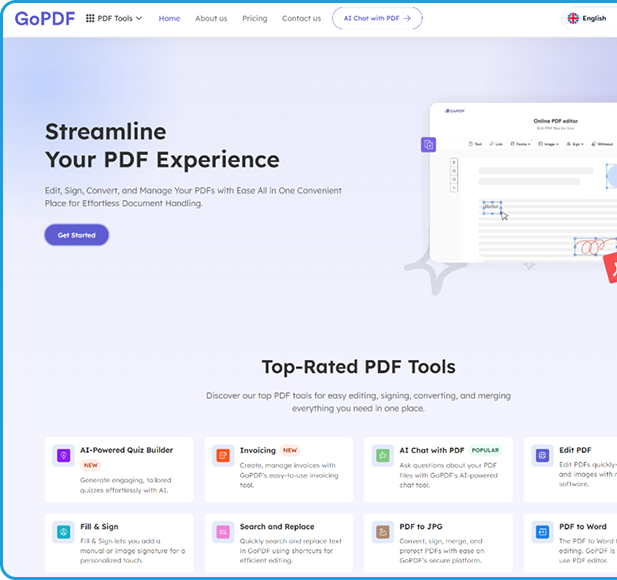The height and width of the screenshot is (580, 617).
Task: Go to the Home nav item
Action: click(169, 18)
